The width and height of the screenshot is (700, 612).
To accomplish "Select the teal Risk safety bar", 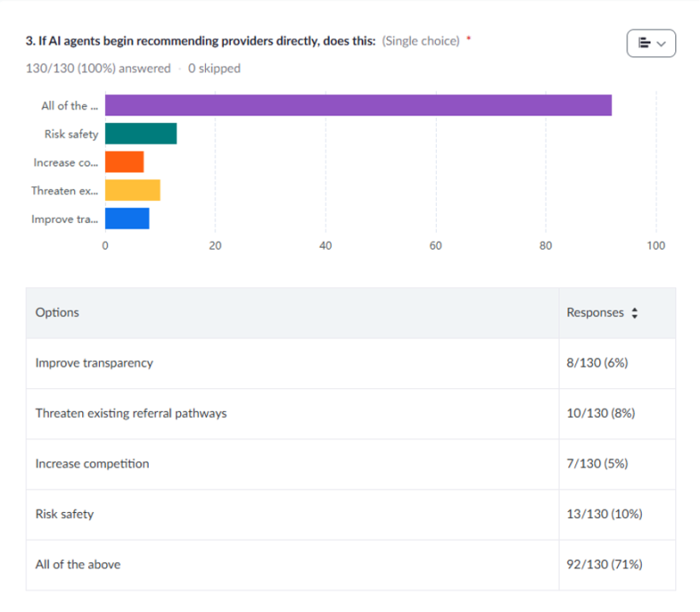I will (x=141, y=133).
